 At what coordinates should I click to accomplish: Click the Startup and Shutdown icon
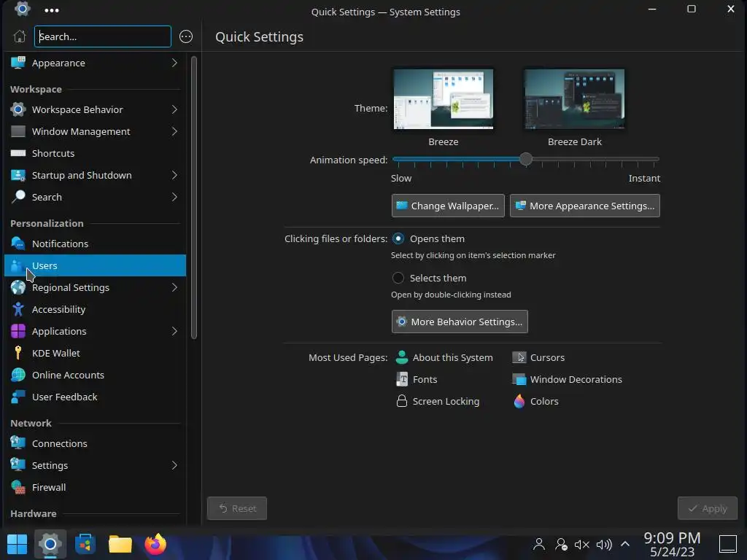click(18, 175)
